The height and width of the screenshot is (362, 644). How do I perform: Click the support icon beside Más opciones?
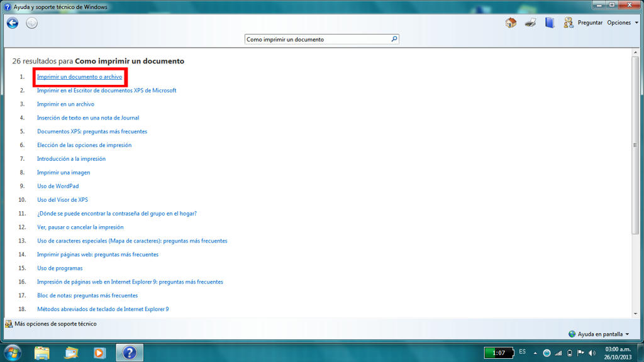(x=9, y=324)
